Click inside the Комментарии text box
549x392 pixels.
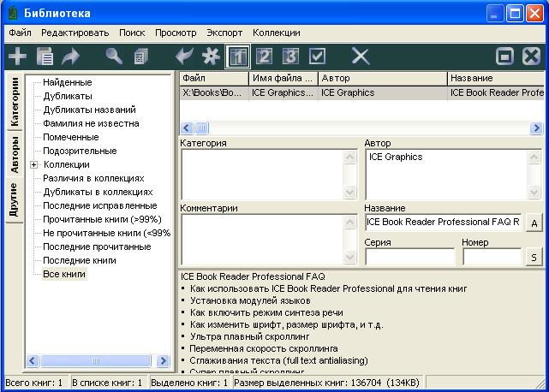[263, 240]
